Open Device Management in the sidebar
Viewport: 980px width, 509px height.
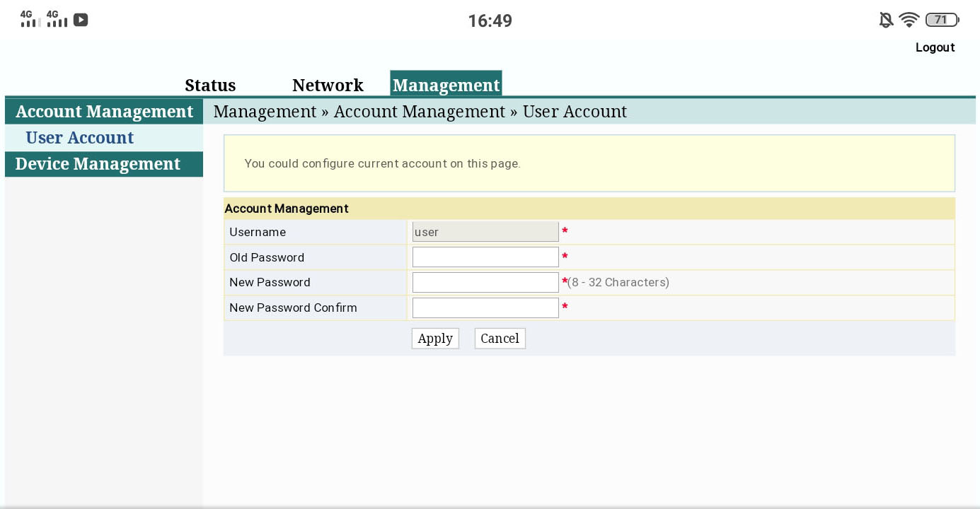[x=104, y=164]
